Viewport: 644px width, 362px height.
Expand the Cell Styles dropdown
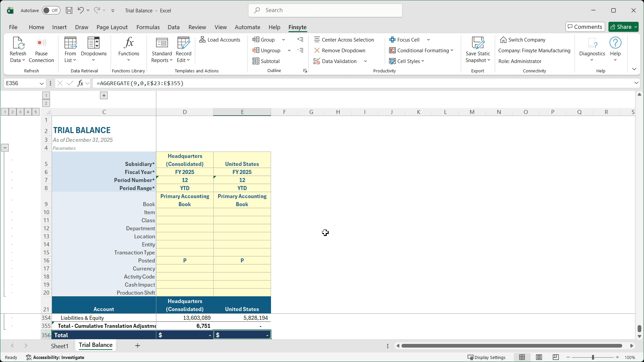point(423,61)
